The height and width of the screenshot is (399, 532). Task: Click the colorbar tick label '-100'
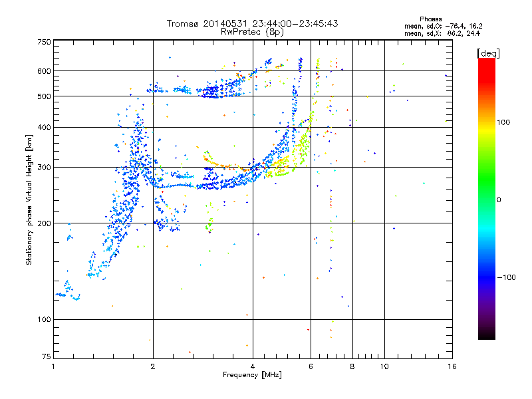coord(506,277)
